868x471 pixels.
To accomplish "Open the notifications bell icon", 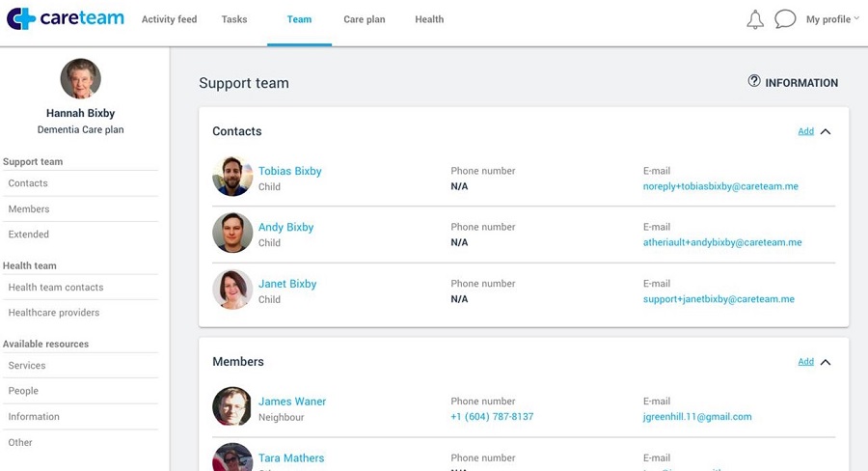I will click(x=755, y=19).
